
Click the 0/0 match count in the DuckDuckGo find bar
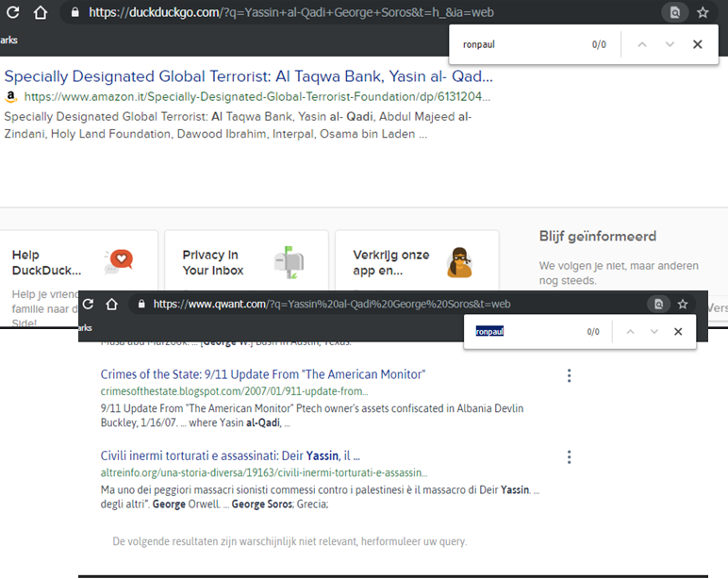click(x=599, y=44)
